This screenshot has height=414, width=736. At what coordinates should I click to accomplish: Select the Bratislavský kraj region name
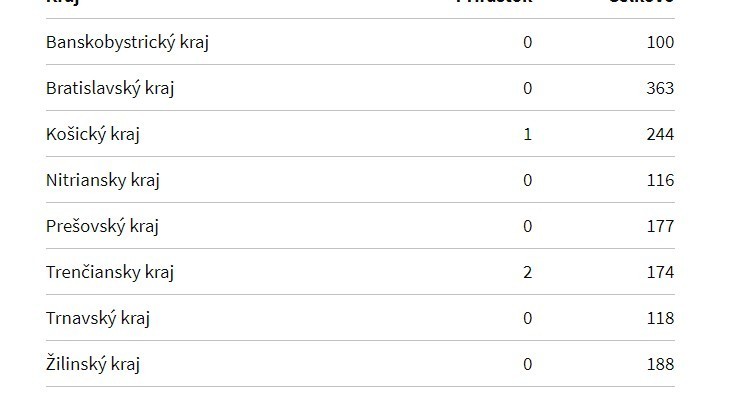[110, 88]
